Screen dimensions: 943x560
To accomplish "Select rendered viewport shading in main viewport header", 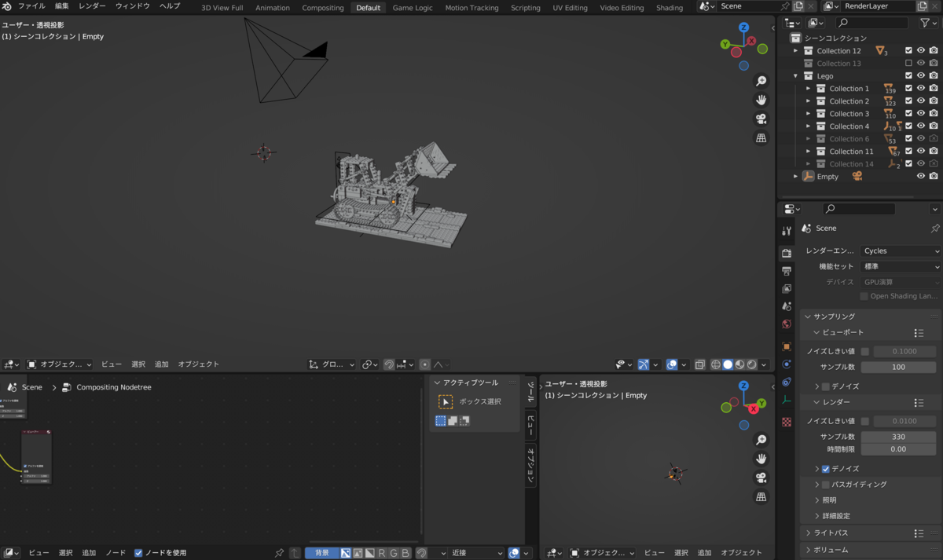I will tap(752, 364).
